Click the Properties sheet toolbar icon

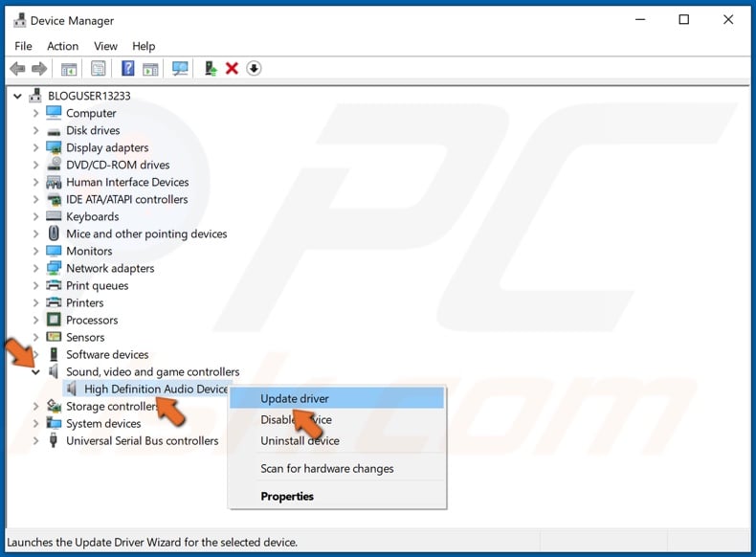99,69
